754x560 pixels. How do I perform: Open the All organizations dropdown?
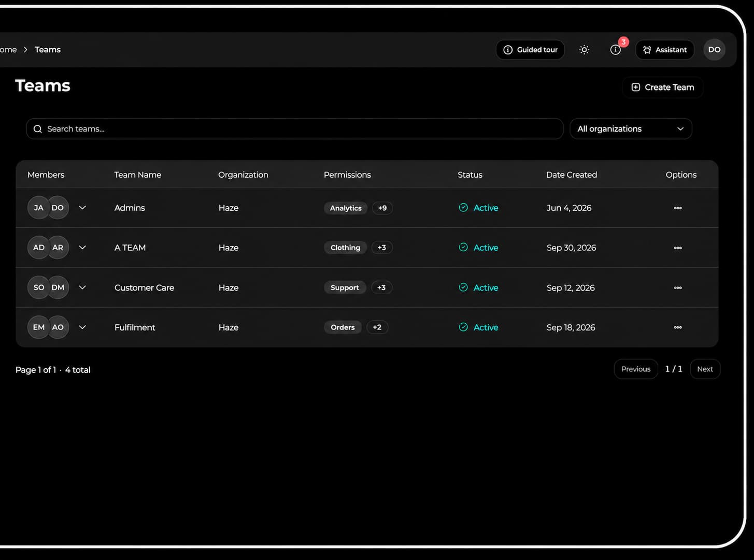[631, 129]
